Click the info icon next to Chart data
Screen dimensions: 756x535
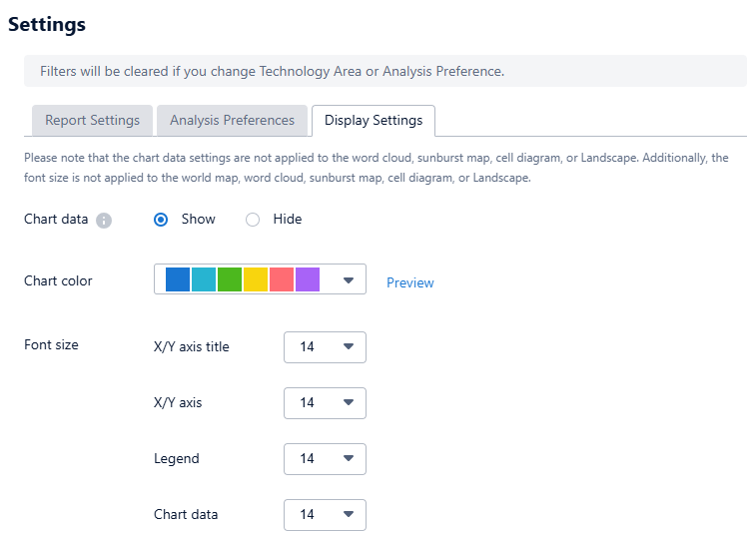coord(104,220)
